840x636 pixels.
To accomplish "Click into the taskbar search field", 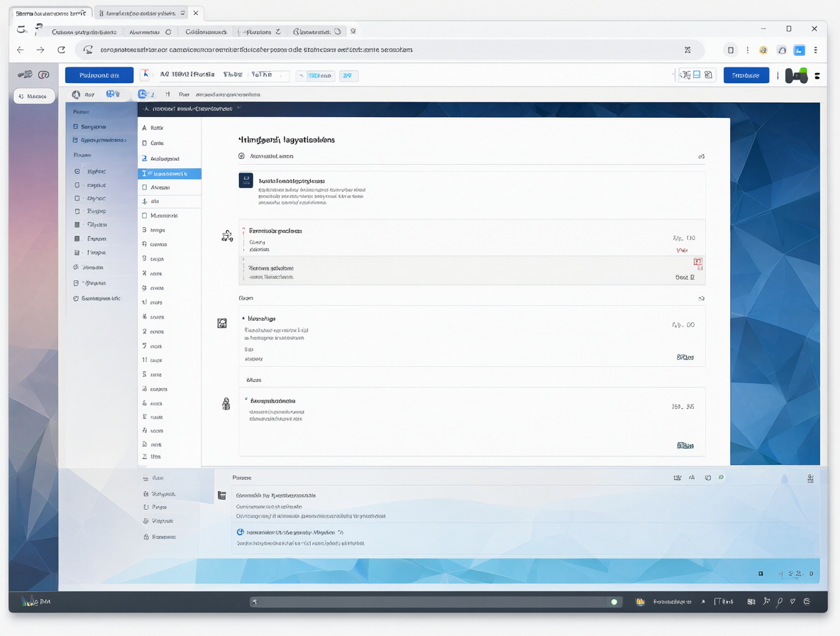I will coord(436,602).
